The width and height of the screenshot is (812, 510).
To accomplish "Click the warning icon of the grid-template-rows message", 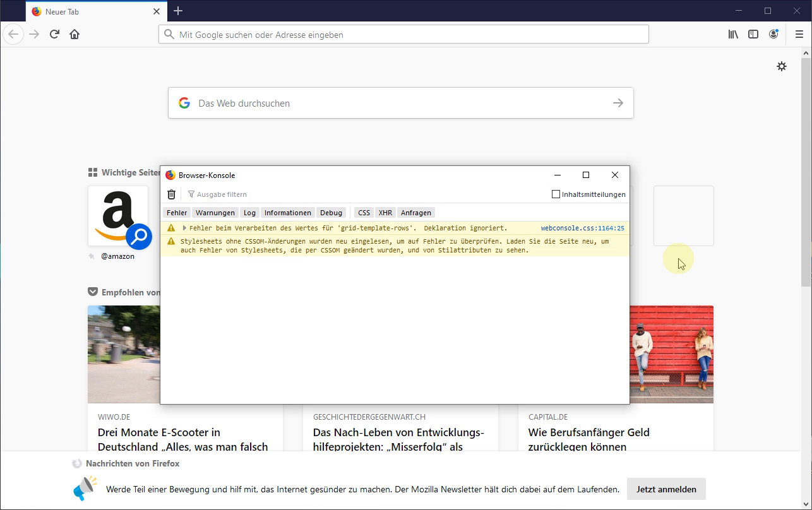I will coord(171,228).
